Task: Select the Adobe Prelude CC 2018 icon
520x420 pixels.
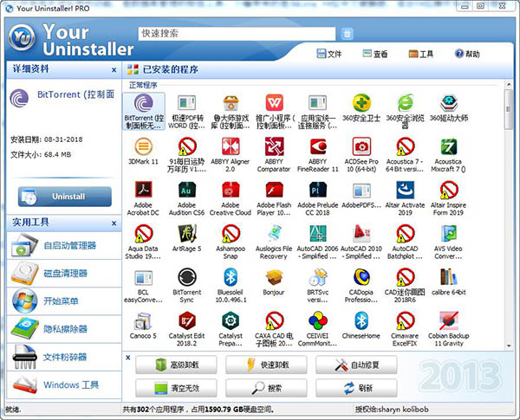Action: [318, 190]
